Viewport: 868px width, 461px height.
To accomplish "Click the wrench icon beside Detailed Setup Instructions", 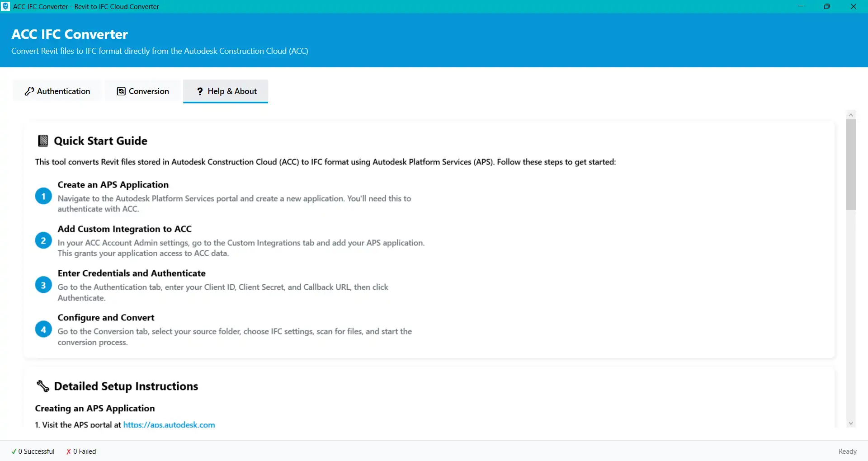I will (43, 386).
